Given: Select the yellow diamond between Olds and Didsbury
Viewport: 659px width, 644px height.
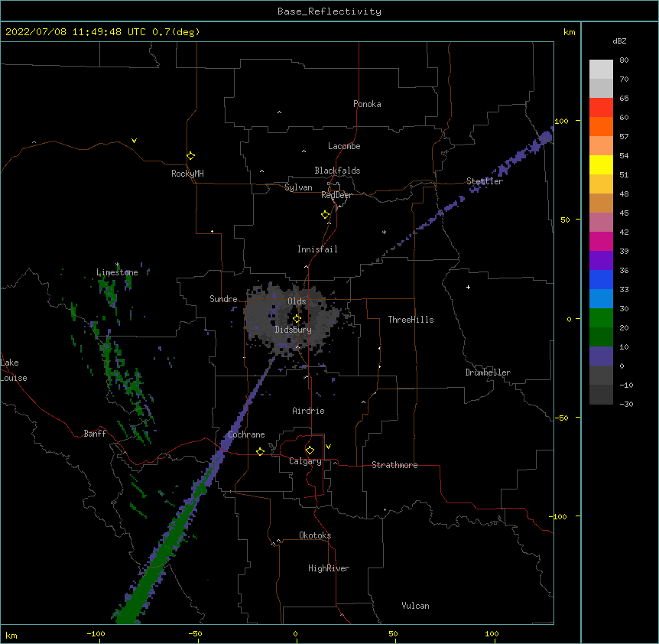Looking at the screenshot, I should [297, 319].
